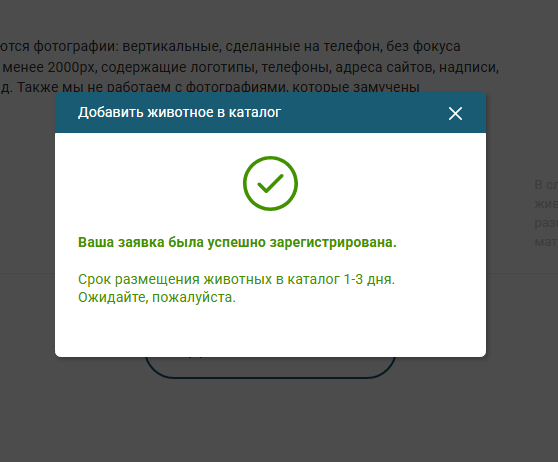
Task: Click dimmed side text beginning 'В сл'
Action: (x=546, y=185)
